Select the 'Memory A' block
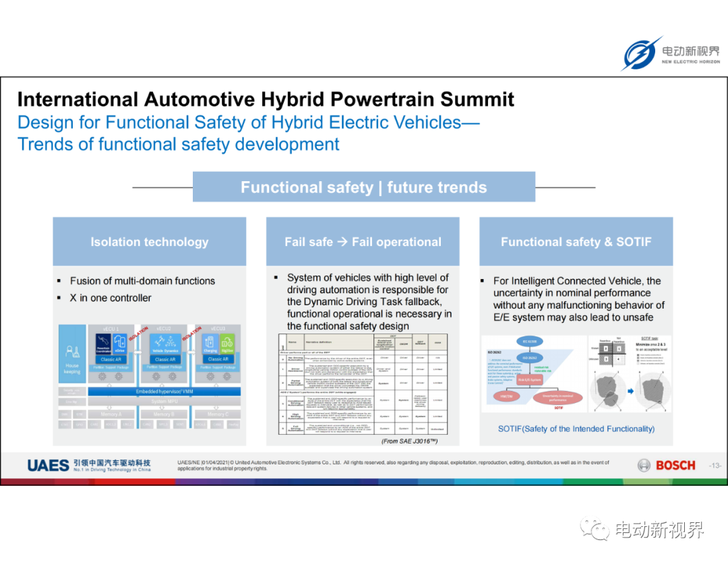Screen dimensions: 728x562 pos(111,414)
